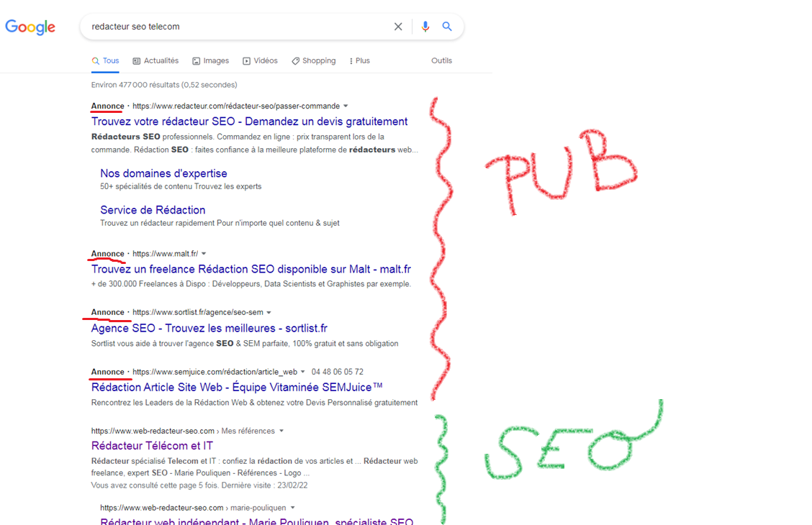
Task: Click the phone number 04 48 06 05 72
Action: 338,372
